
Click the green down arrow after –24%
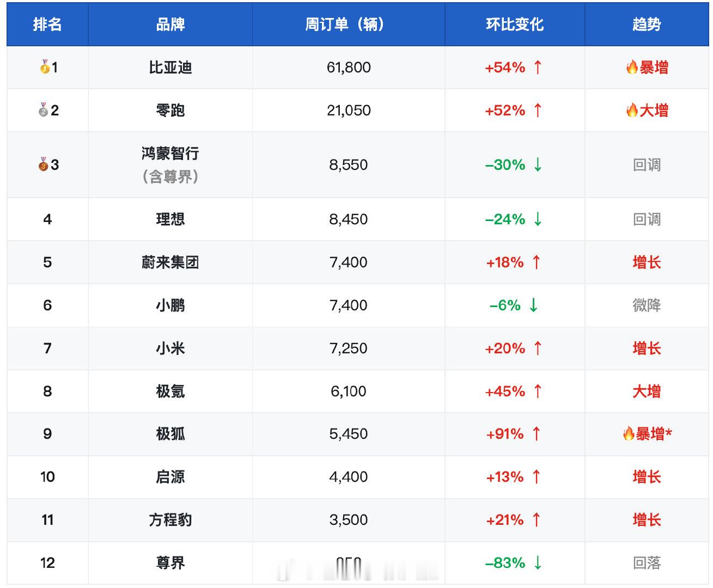pyautogui.click(x=538, y=219)
